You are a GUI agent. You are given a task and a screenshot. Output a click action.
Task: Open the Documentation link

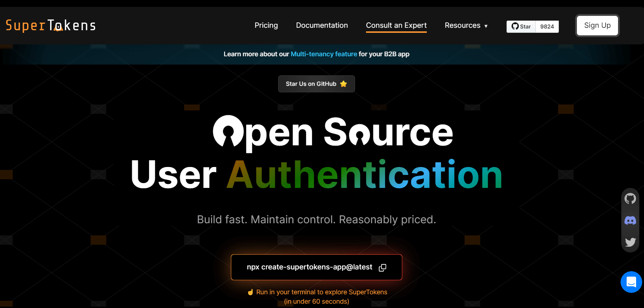point(322,25)
